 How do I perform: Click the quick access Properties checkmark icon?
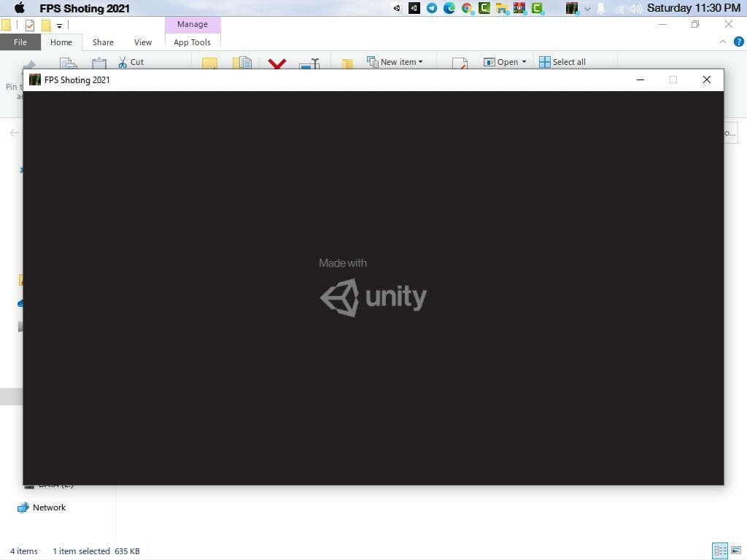[30, 26]
